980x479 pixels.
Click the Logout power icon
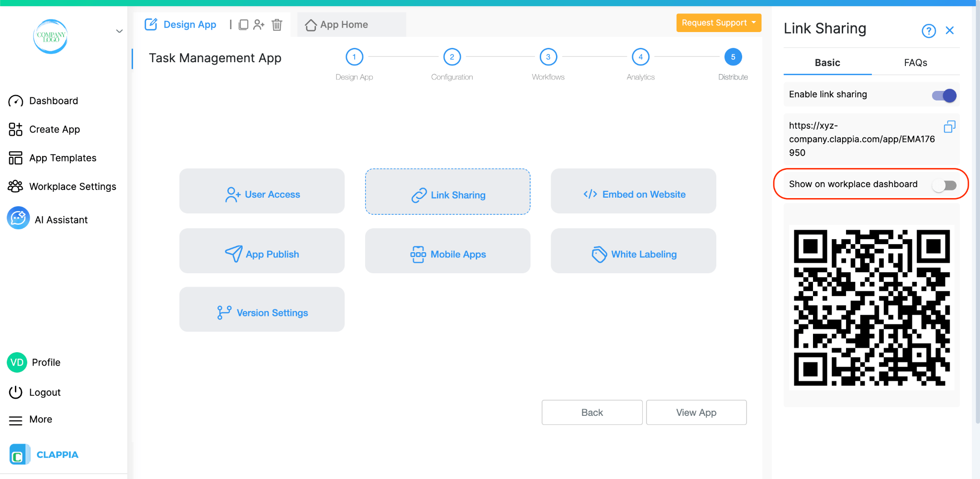(16, 392)
